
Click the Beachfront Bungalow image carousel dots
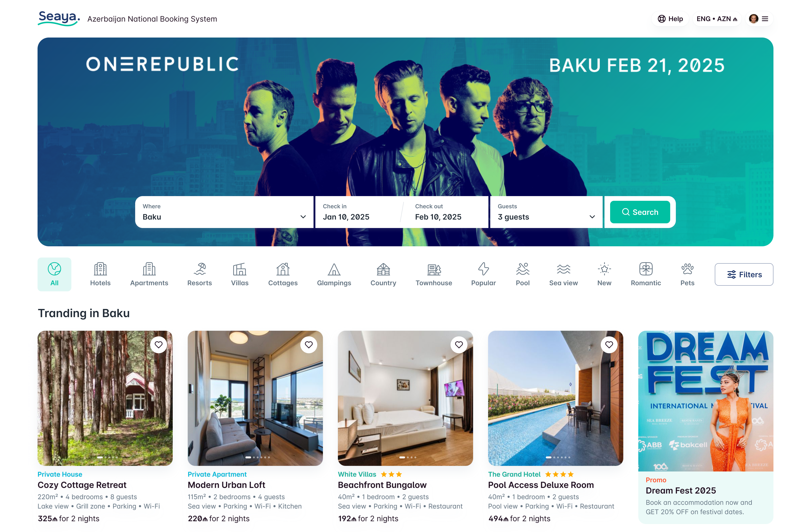click(x=408, y=457)
